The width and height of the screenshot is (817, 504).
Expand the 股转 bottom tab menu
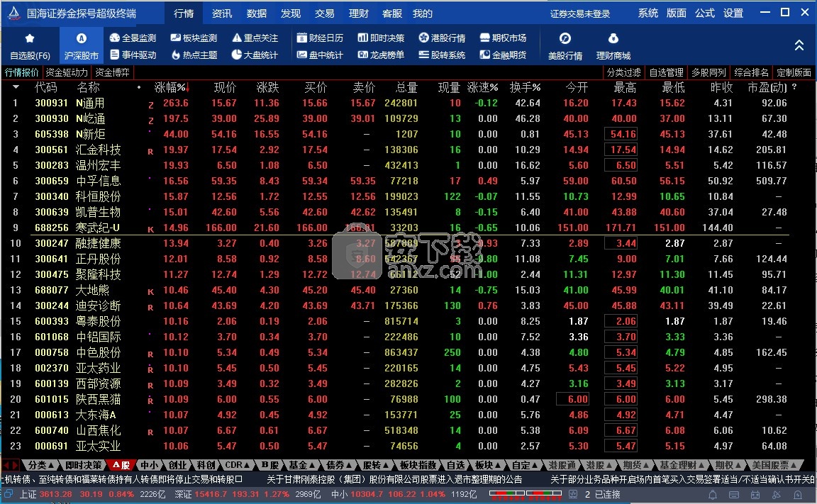point(376,465)
